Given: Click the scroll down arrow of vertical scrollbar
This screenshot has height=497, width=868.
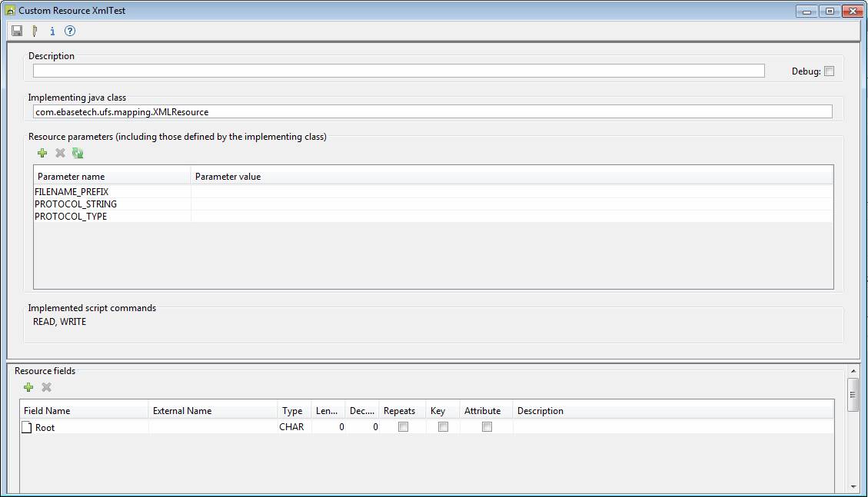Looking at the screenshot, I should pos(853,486).
